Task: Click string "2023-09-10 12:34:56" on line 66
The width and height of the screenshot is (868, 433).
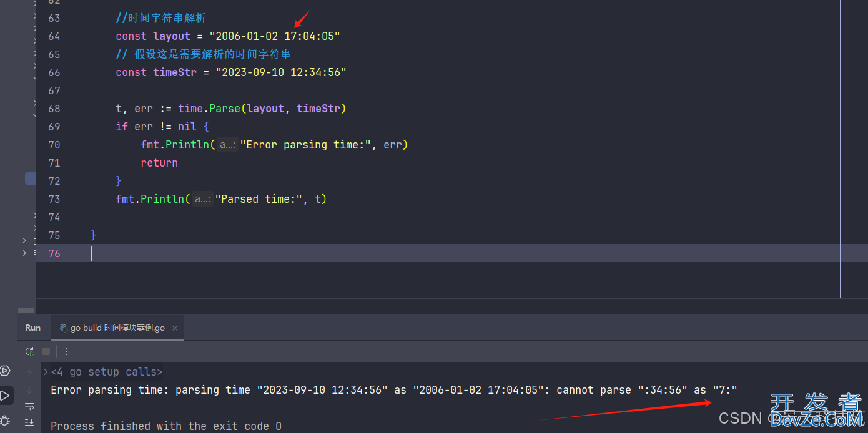Action: pyautogui.click(x=281, y=72)
